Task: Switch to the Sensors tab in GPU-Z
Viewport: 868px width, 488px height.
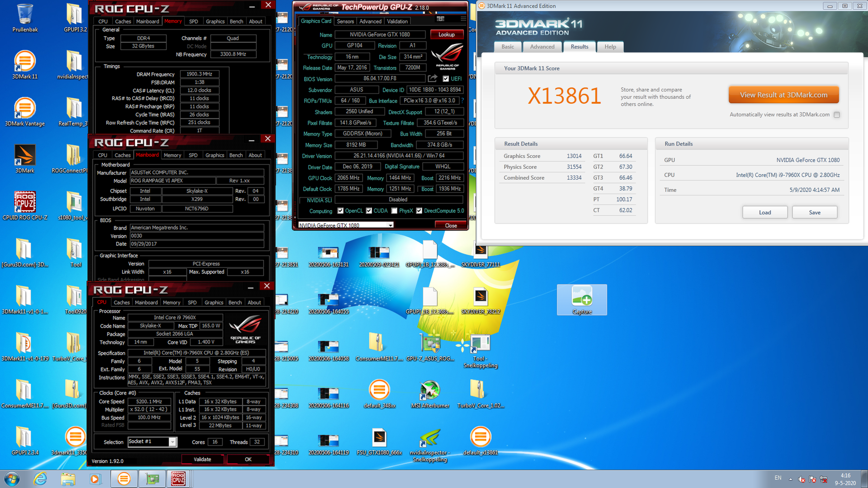Action: click(345, 21)
